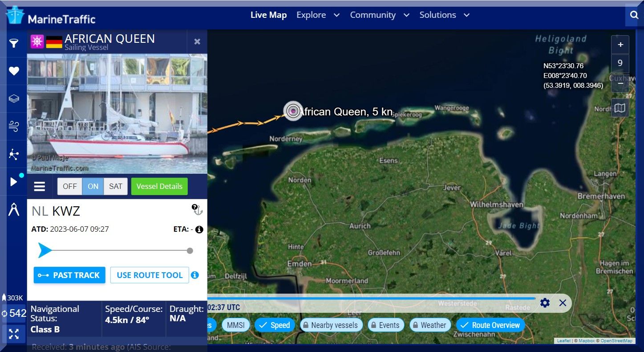
Task: Open the vessel panel hamburger menu
Action: [x=40, y=186]
